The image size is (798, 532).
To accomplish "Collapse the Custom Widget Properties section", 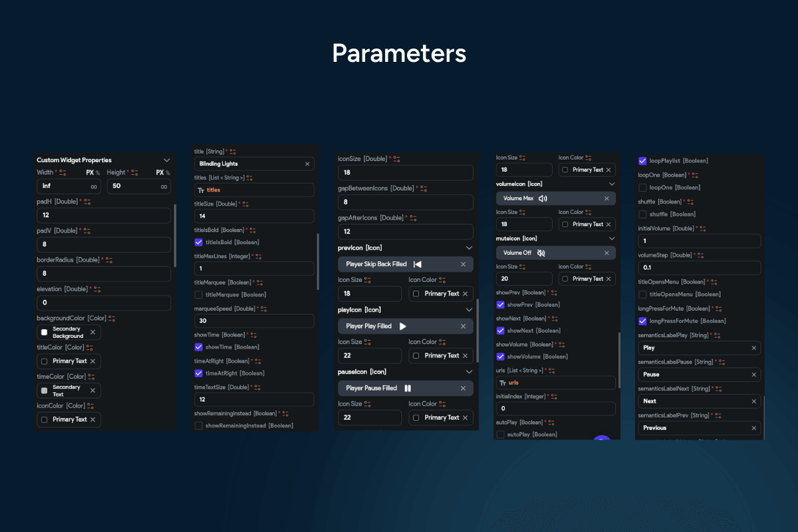I will pyautogui.click(x=166, y=160).
